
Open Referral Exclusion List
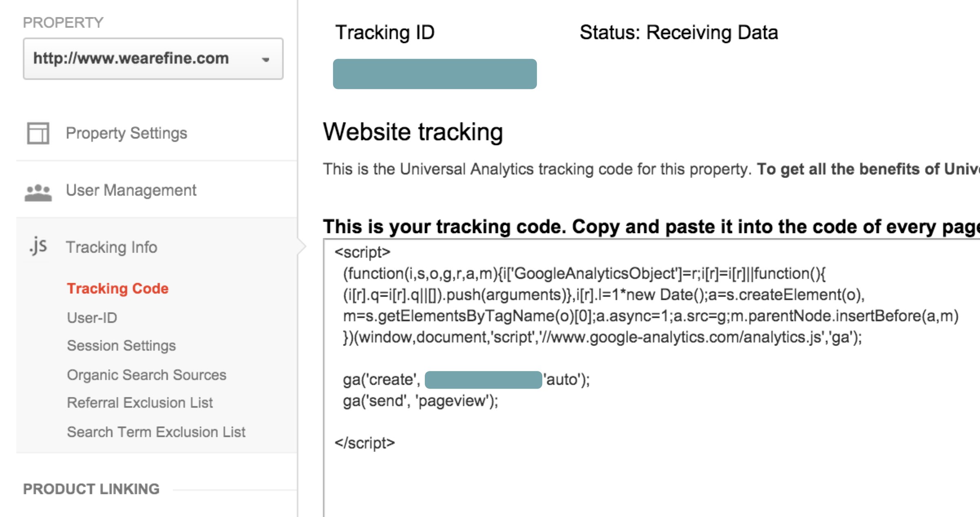click(x=140, y=403)
